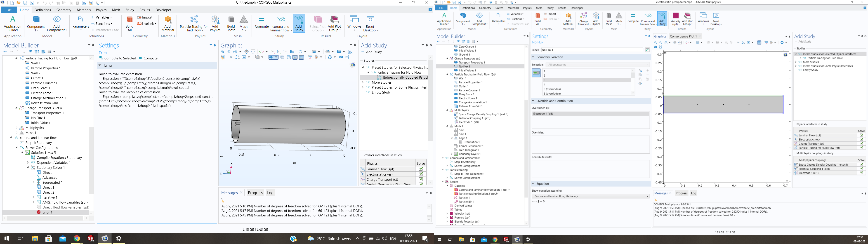Screen dimensions: 868x244
Task: Open Show equation assuming dropdown
Action: (590, 196)
